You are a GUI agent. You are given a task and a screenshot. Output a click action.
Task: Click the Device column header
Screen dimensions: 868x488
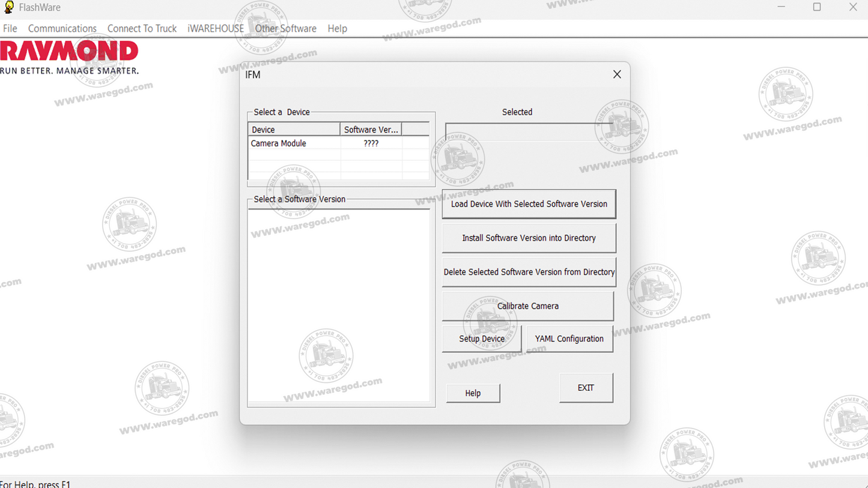pyautogui.click(x=294, y=130)
